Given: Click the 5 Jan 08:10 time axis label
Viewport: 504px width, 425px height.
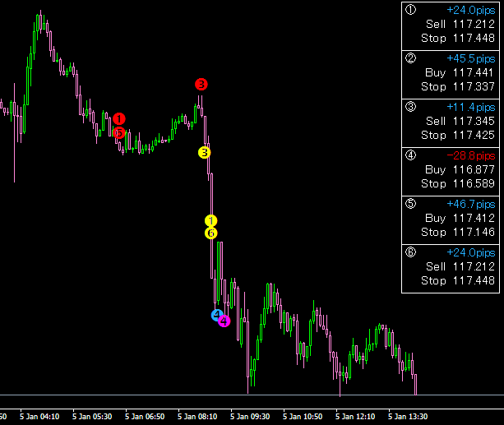Looking at the screenshot, I should (x=200, y=416).
